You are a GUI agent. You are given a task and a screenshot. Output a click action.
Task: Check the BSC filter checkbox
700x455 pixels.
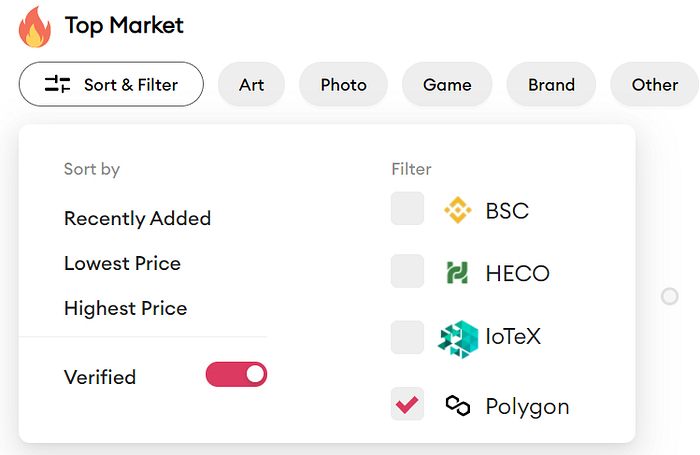click(x=407, y=209)
